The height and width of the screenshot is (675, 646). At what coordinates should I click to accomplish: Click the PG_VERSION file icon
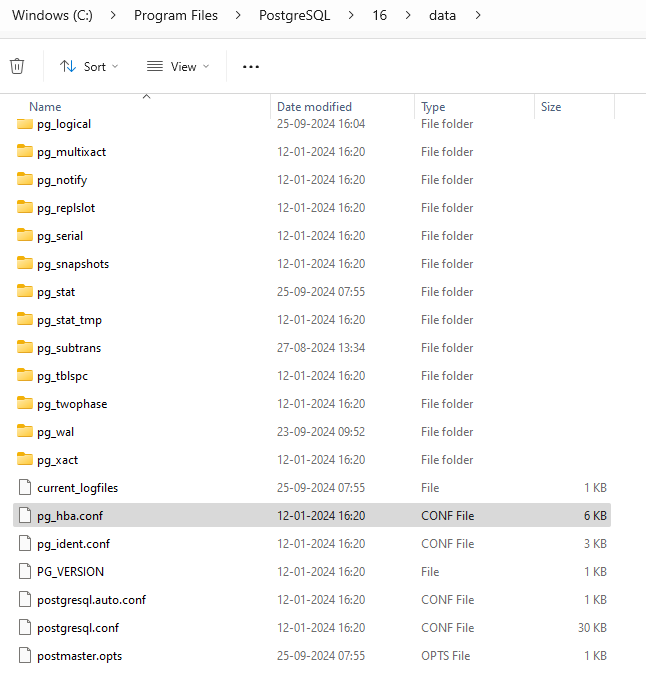(x=25, y=571)
